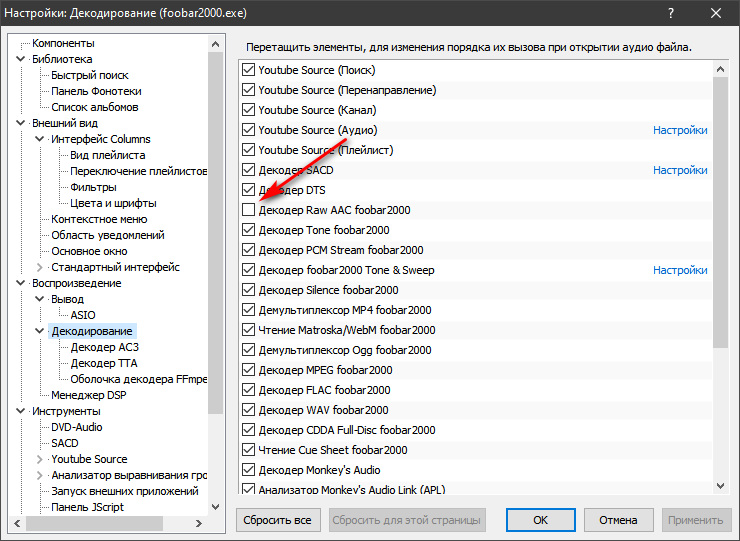Toggle Декодер PCM Stream foobar2000 checkbox
Screen dimensions: 740x541
point(248,250)
